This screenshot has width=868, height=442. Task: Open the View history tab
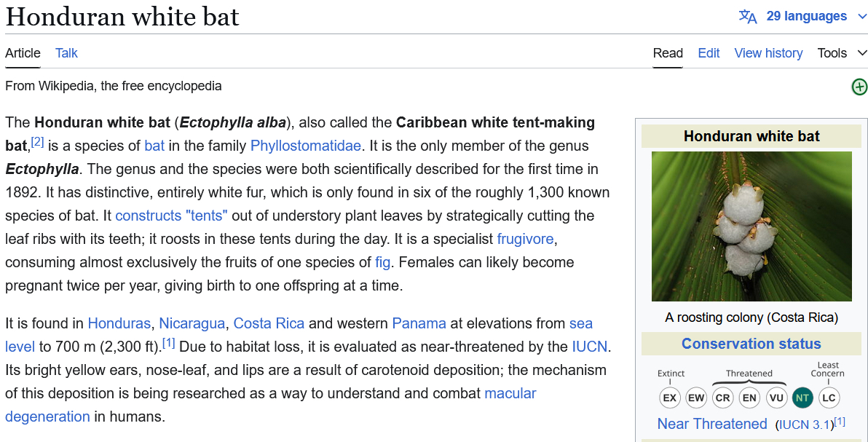click(768, 53)
